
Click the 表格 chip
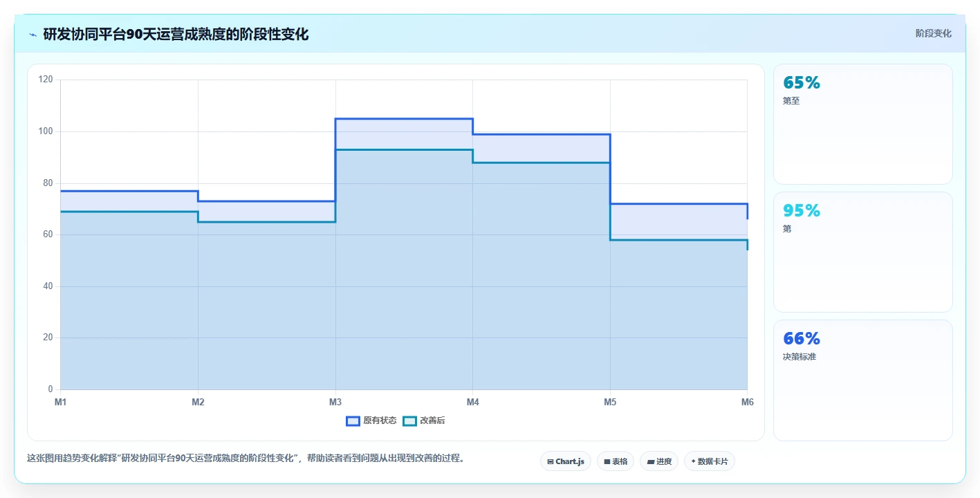point(616,461)
